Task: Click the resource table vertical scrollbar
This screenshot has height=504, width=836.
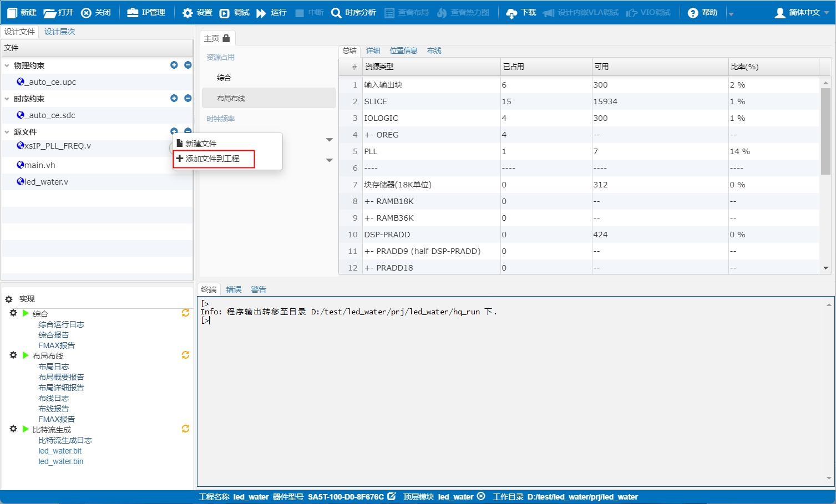Action: pyautogui.click(x=825, y=133)
